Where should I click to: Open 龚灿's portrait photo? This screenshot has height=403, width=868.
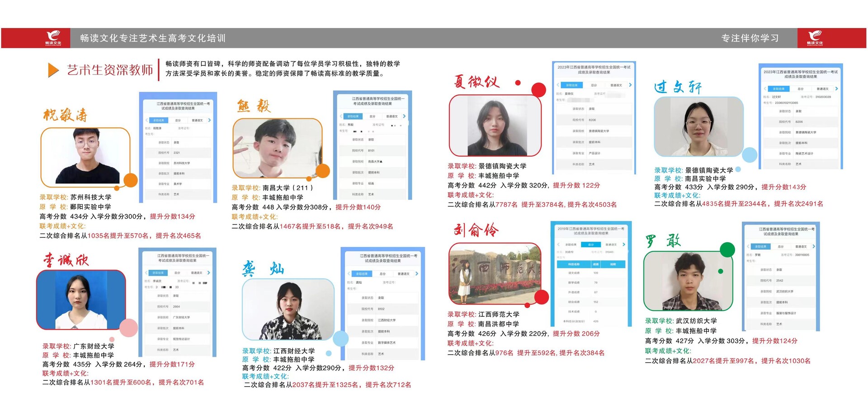pyautogui.click(x=288, y=309)
